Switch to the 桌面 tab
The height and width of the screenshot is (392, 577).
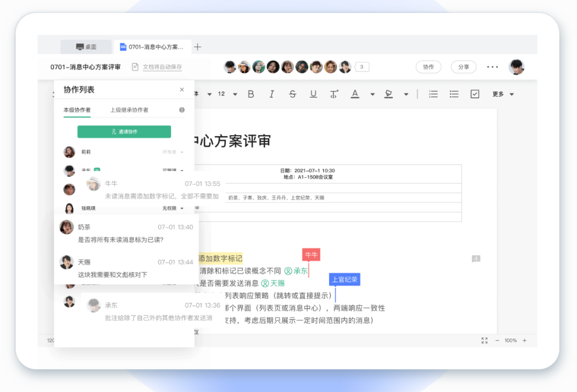click(x=86, y=46)
